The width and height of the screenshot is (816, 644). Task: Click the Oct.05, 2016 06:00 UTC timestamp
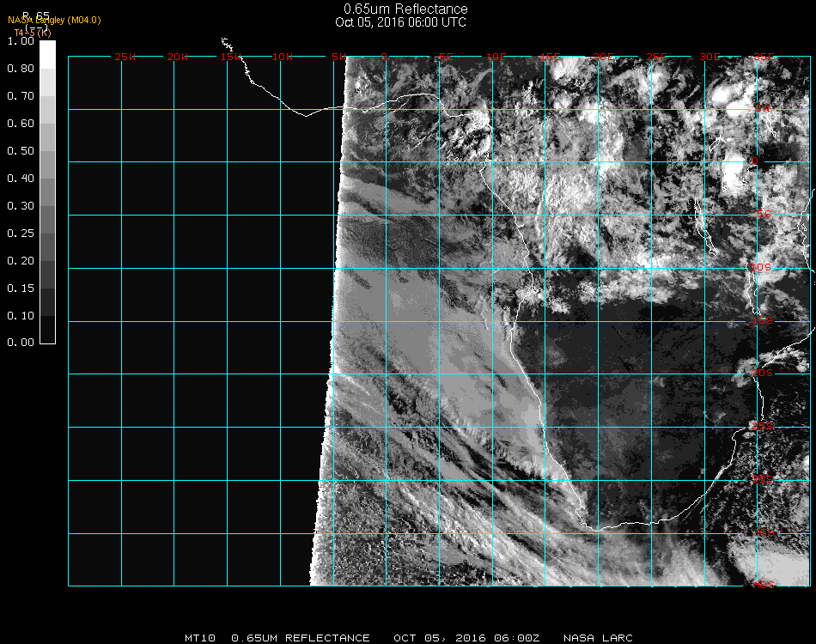[x=401, y=22]
